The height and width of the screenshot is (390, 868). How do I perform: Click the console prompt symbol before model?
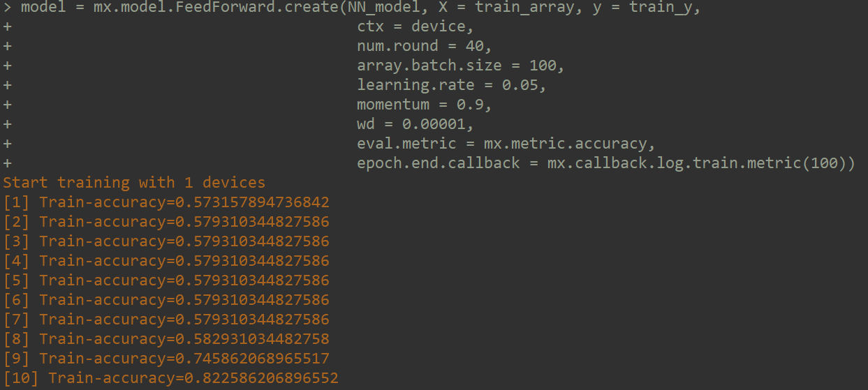tap(7, 7)
